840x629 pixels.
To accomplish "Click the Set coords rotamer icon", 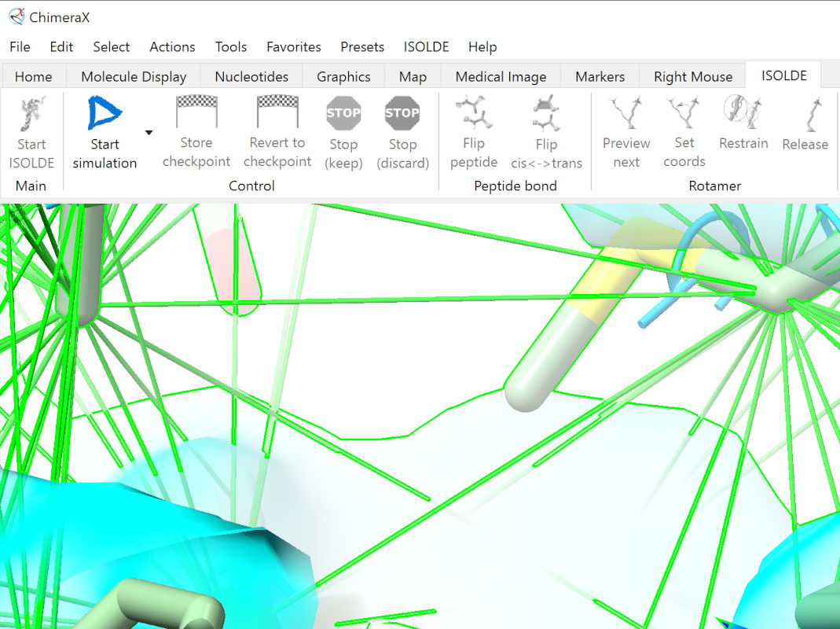I will pyautogui.click(x=684, y=112).
